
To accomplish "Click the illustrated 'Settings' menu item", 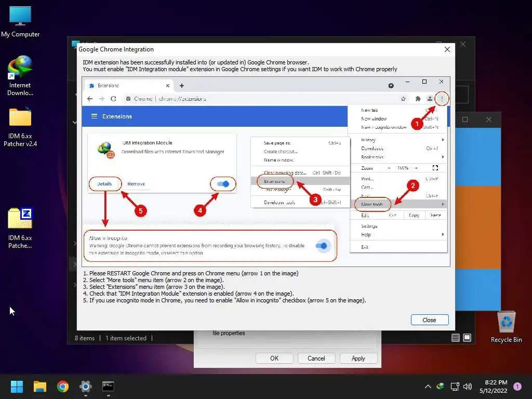I will pyautogui.click(x=369, y=226).
